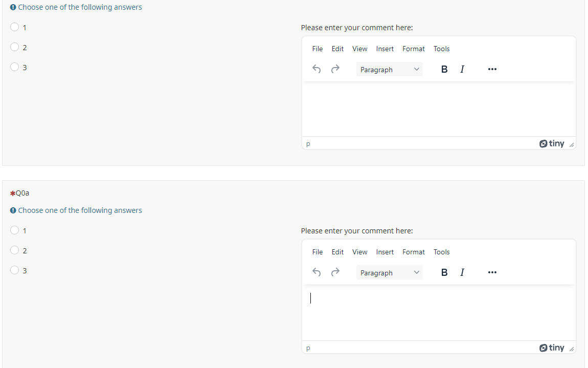588x368 pixels.
Task: Open the Format menu in Q0a editor
Action: coord(413,252)
